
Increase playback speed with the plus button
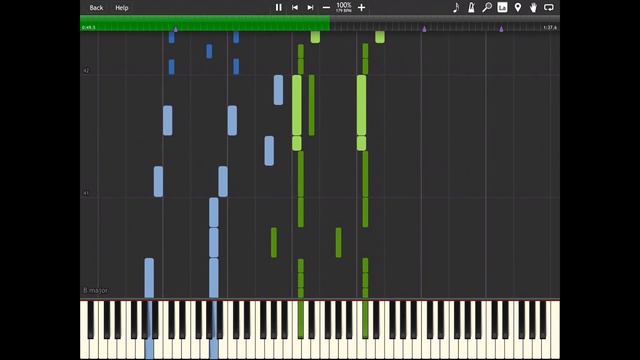click(x=361, y=7)
